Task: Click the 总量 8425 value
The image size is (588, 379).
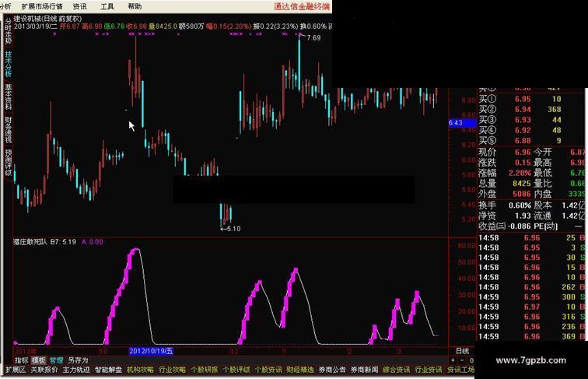Action: (x=522, y=184)
